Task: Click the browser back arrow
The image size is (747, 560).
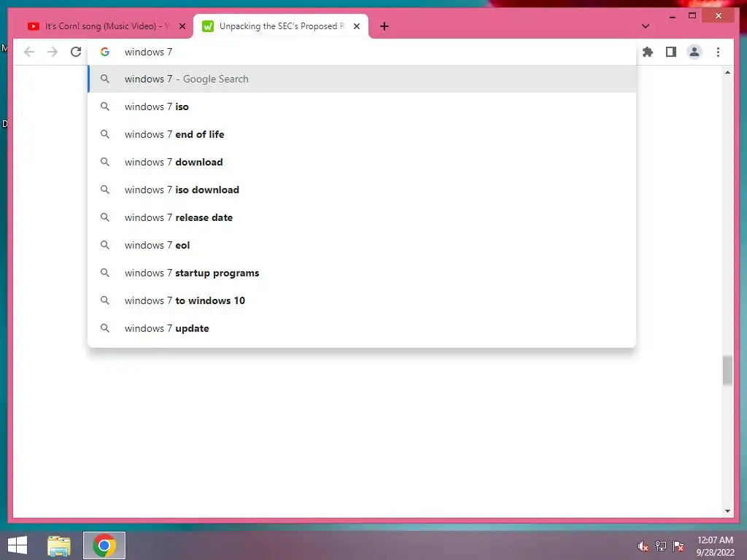Action: 29,52
